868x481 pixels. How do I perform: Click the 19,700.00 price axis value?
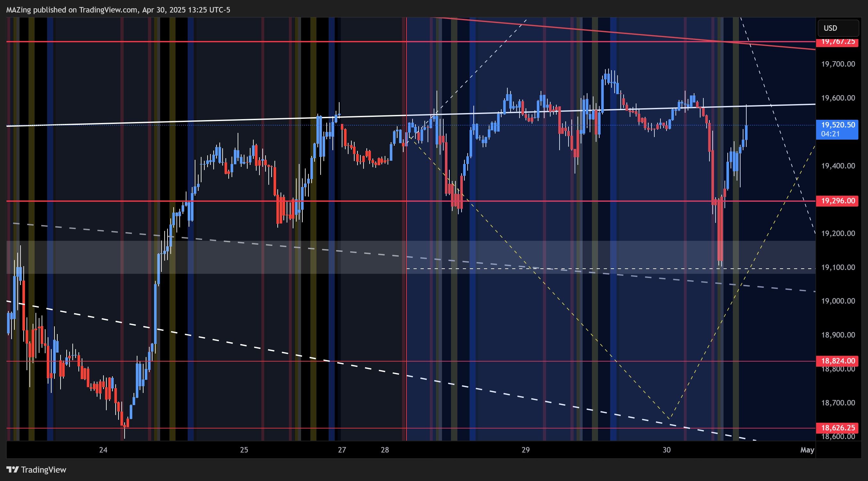838,64
